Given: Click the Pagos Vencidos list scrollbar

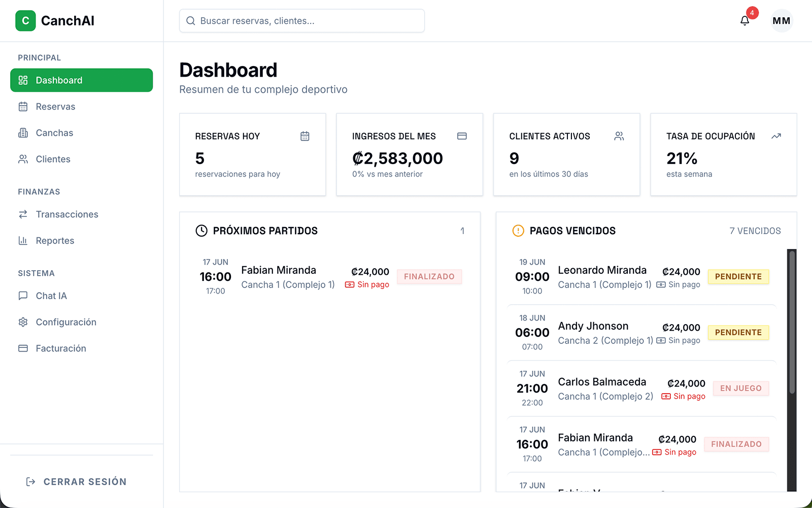Looking at the screenshot, I should (x=792, y=322).
